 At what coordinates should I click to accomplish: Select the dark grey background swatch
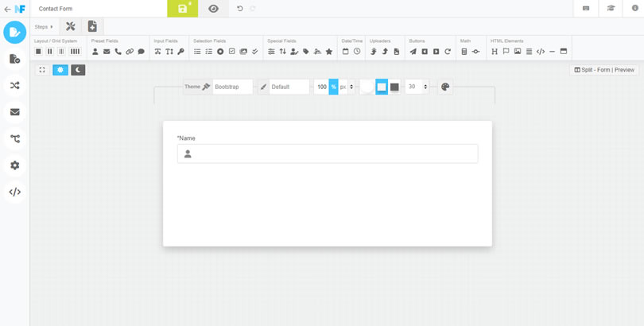(x=394, y=87)
